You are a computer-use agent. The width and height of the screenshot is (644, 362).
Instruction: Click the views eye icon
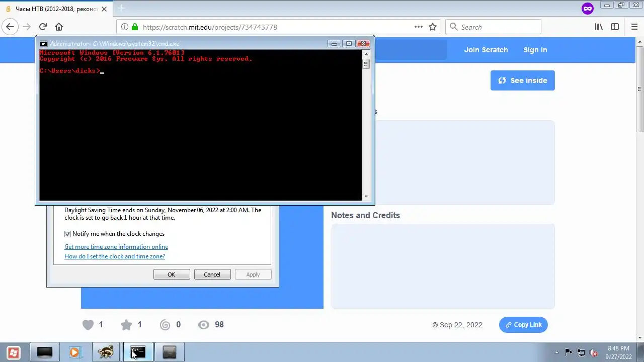204,325
